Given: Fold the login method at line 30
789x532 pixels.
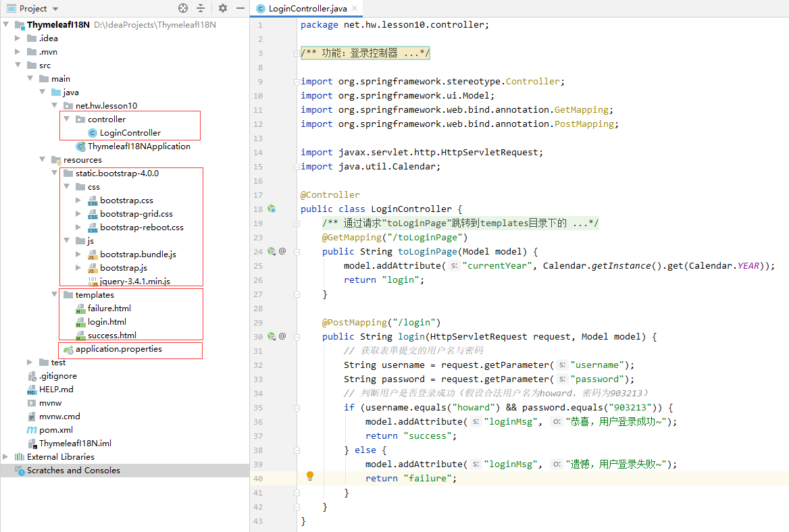Looking at the screenshot, I should 297,336.
